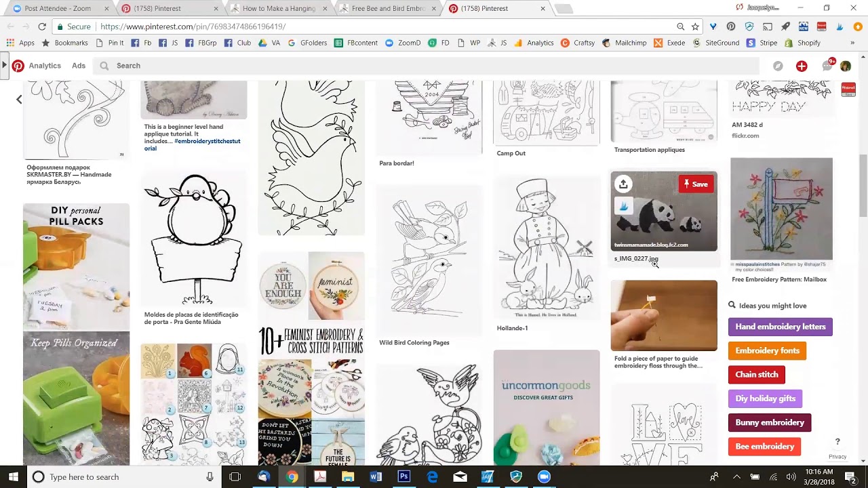Save the panda pin
The height and width of the screenshot is (488, 868).
pos(696,184)
